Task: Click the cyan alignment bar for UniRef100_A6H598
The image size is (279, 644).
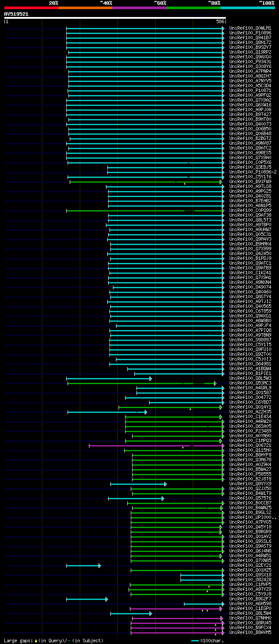Action: point(204,604)
